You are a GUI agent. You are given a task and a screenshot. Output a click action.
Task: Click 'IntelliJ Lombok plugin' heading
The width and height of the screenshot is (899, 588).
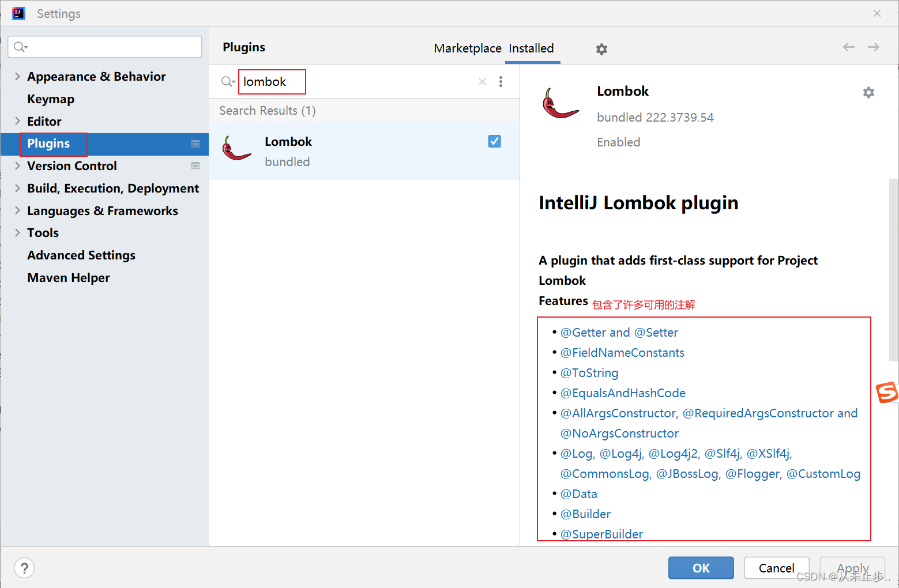click(x=638, y=203)
